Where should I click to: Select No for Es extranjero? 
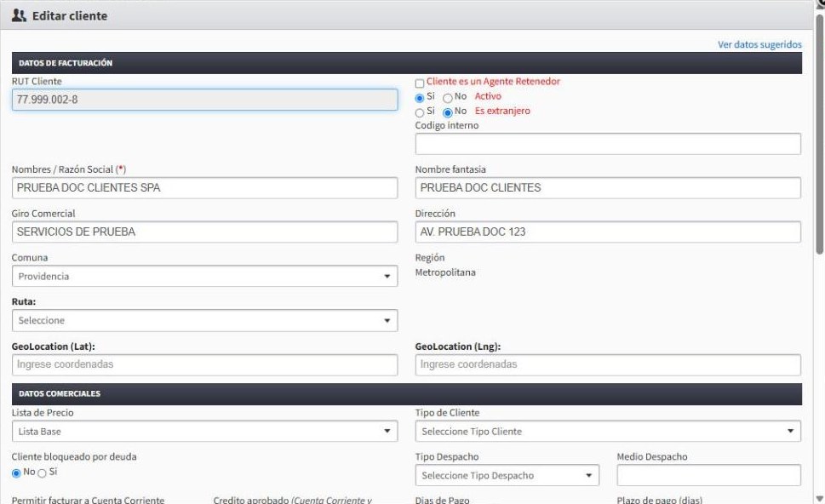pyautogui.click(x=447, y=112)
